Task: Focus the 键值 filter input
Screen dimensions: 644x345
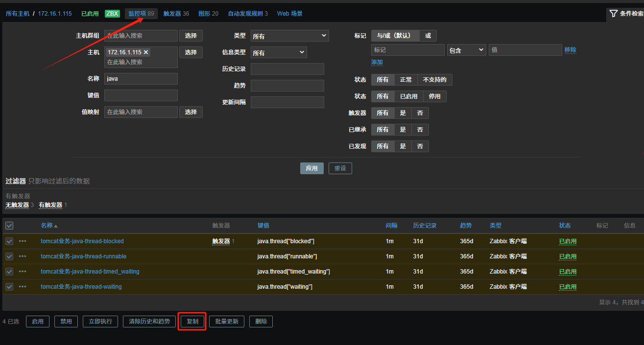Action: pos(141,95)
